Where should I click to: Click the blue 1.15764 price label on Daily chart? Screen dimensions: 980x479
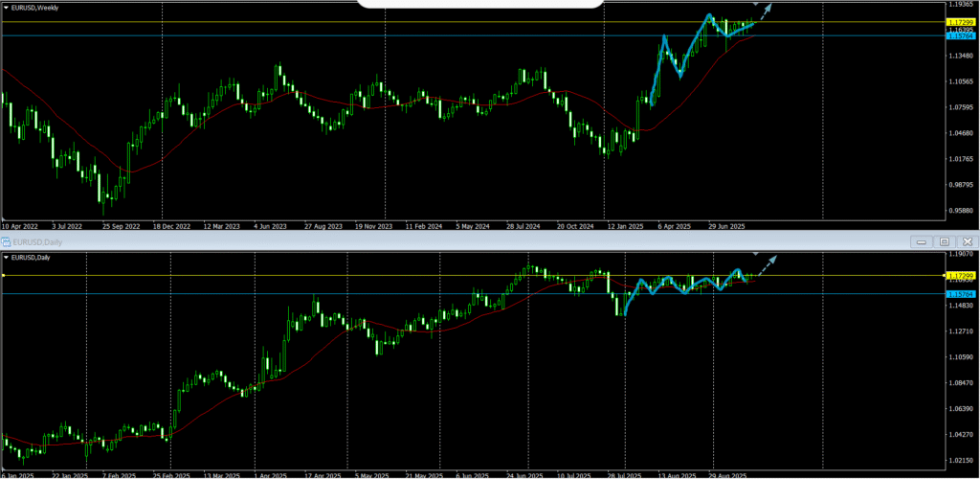pyautogui.click(x=961, y=294)
